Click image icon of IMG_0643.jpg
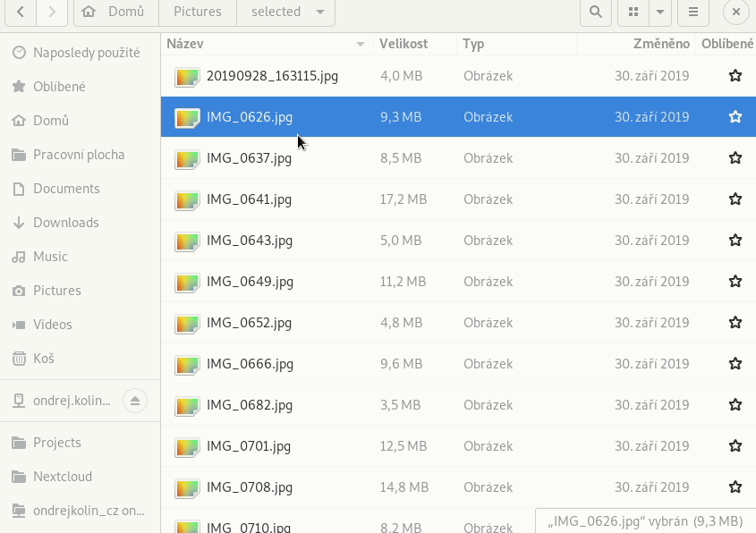The image size is (756, 533). (x=187, y=241)
